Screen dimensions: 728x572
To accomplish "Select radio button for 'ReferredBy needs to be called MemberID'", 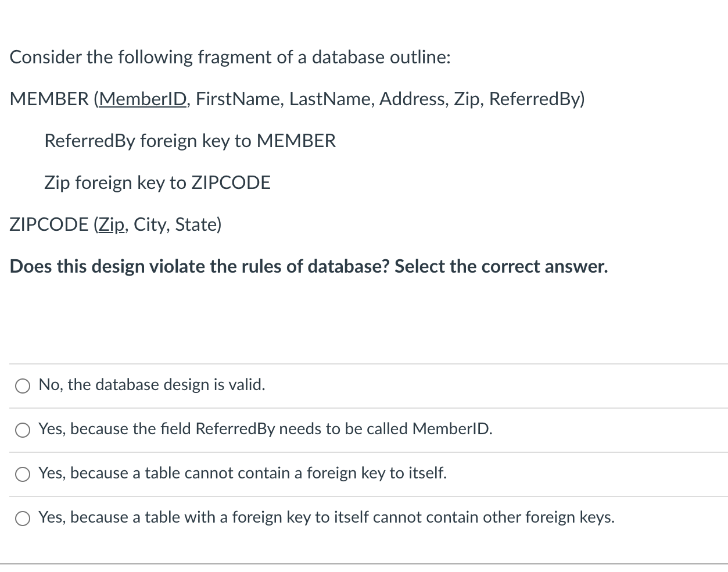I will point(23,430).
